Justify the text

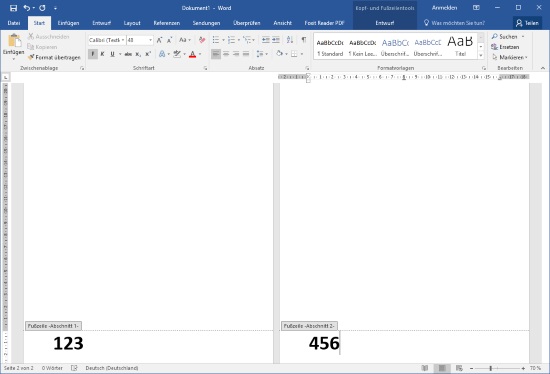[246, 54]
